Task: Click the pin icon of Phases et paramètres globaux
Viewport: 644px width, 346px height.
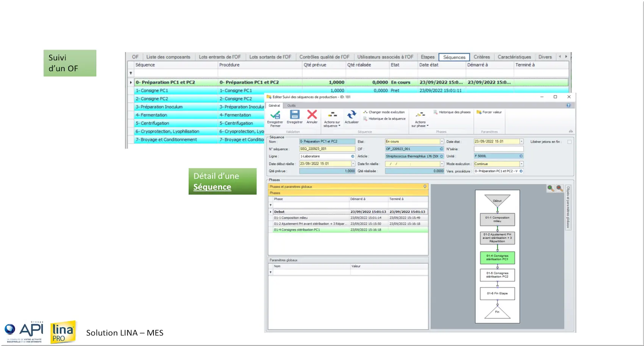Action: (425, 186)
